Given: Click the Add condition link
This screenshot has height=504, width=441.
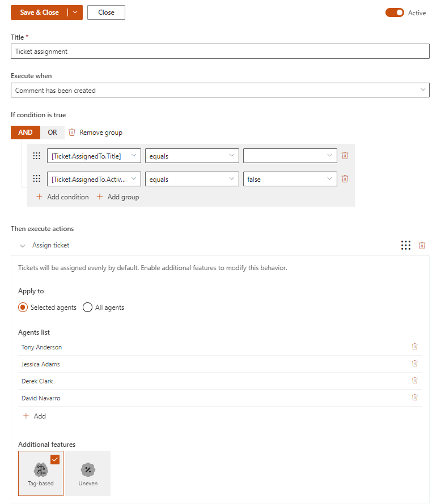Looking at the screenshot, I should point(68,197).
